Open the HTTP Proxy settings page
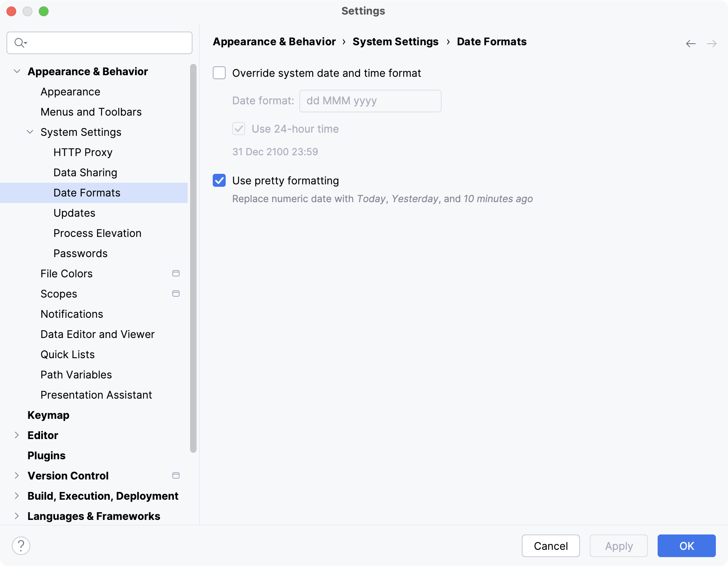This screenshot has height=566, width=728. [x=83, y=152]
